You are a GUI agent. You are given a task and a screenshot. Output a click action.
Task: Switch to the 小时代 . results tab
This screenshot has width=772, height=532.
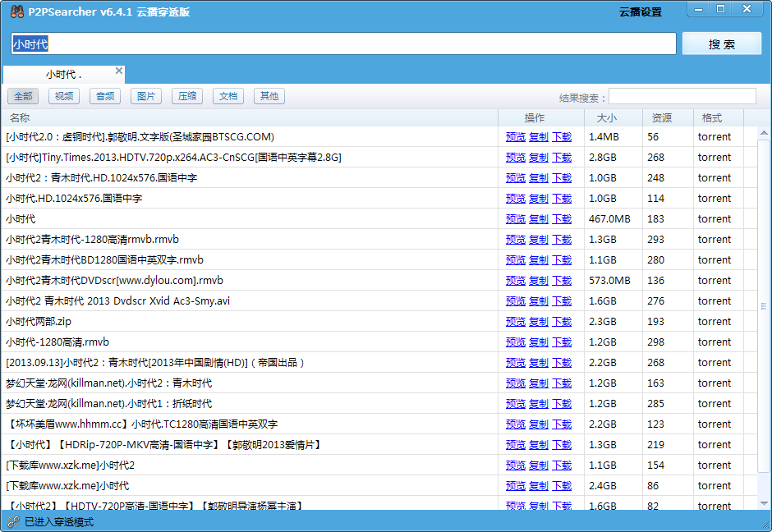(x=63, y=75)
